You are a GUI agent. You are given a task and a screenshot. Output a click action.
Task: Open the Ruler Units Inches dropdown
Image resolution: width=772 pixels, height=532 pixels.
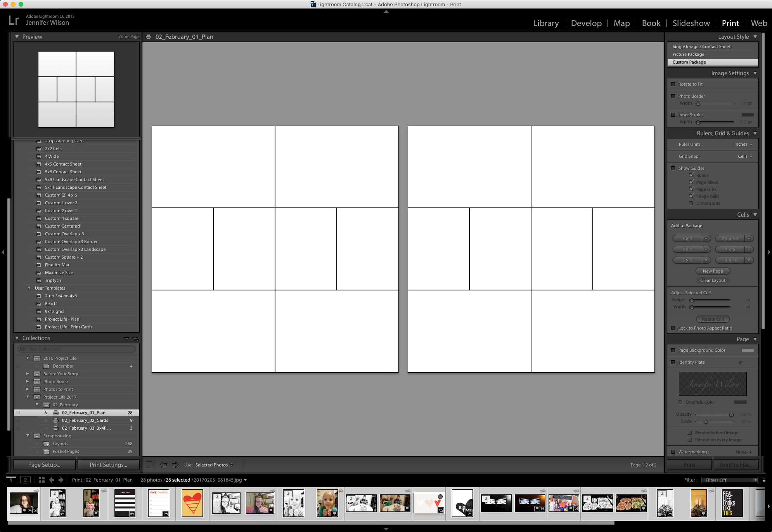tap(743, 144)
